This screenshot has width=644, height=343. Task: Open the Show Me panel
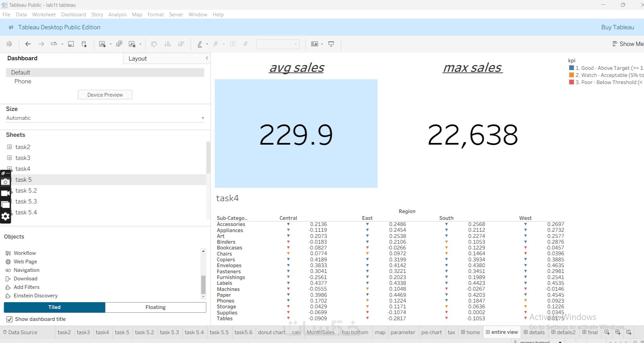click(x=628, y=44)
